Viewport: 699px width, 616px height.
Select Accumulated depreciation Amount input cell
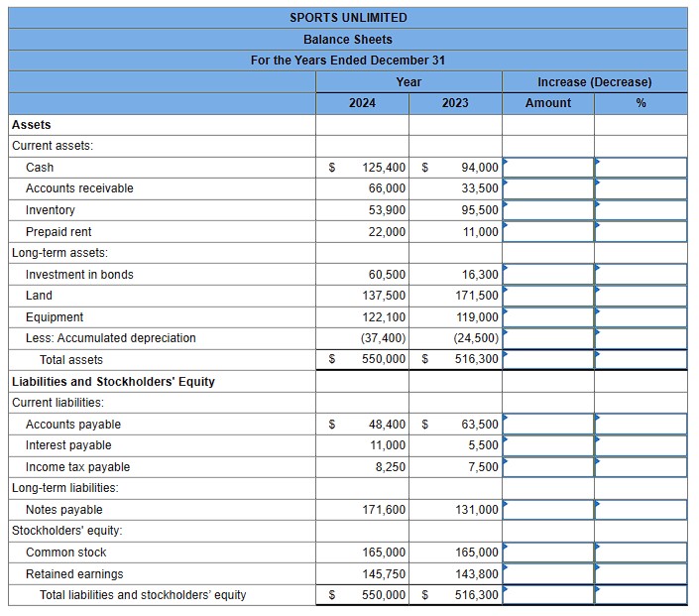pos(548,338)
